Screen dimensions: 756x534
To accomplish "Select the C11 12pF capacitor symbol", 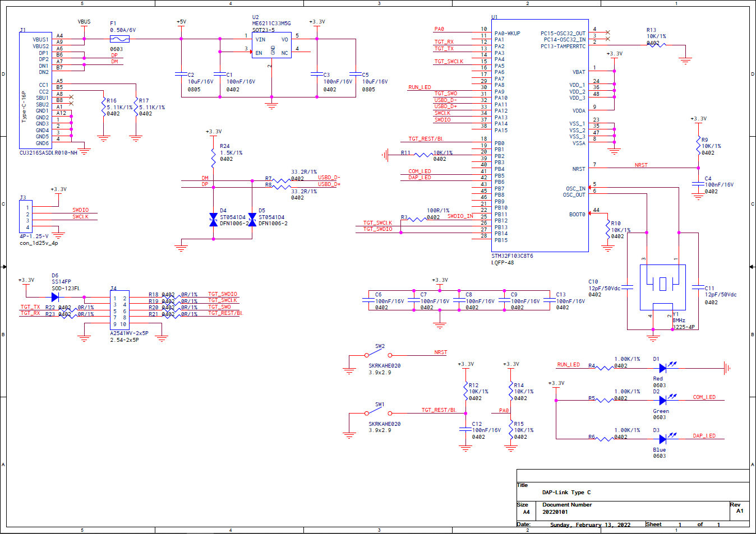I will pos(698,287).
